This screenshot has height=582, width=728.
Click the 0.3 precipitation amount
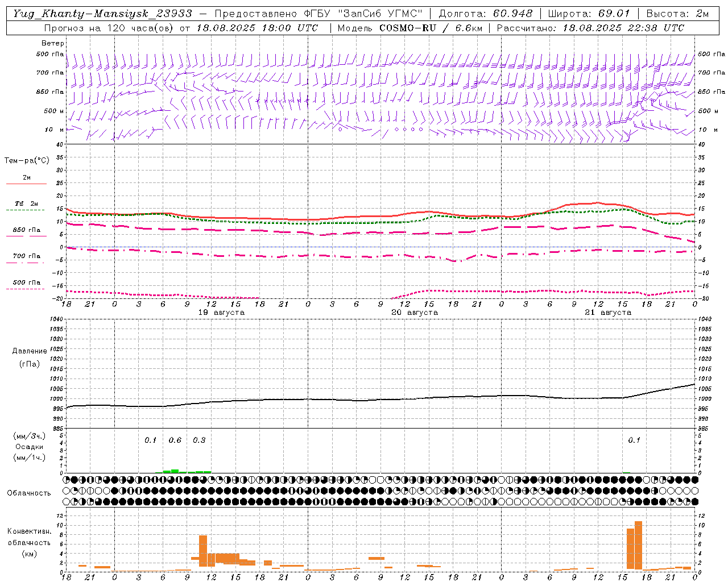pyautogui.click(x=199, y=440)
